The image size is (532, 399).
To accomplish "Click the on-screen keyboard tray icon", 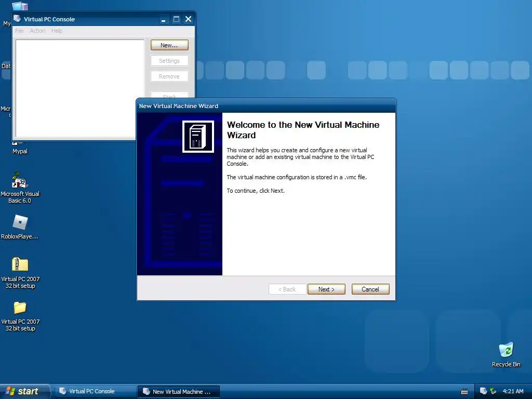I will tap(464, 392).
